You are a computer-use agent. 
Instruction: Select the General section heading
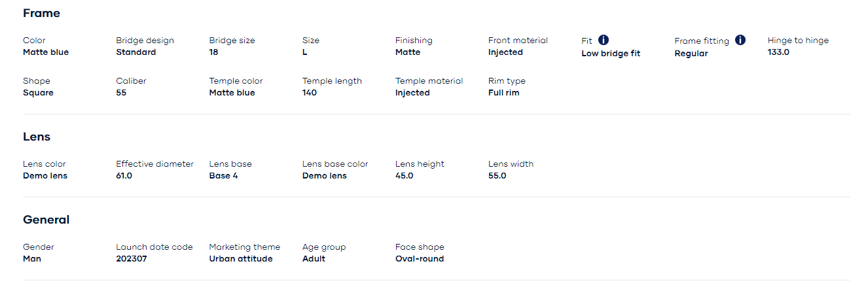tap(46, 220)
